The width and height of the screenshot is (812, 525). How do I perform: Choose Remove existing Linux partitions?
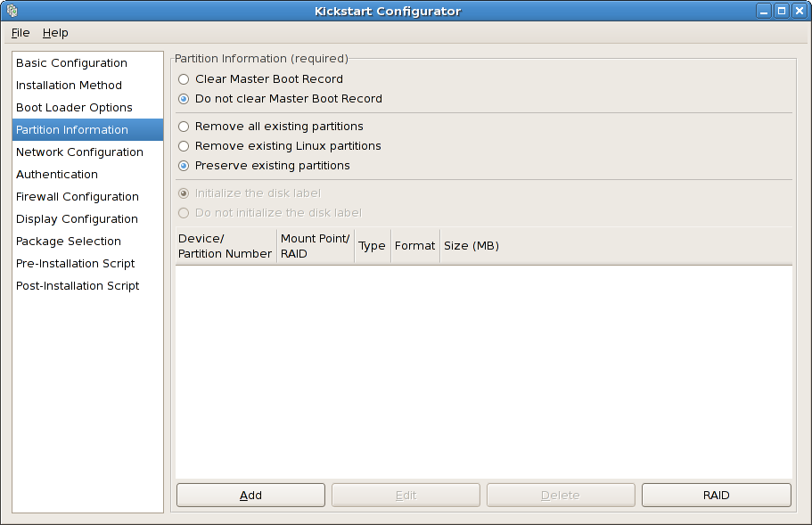coord(184,146)
